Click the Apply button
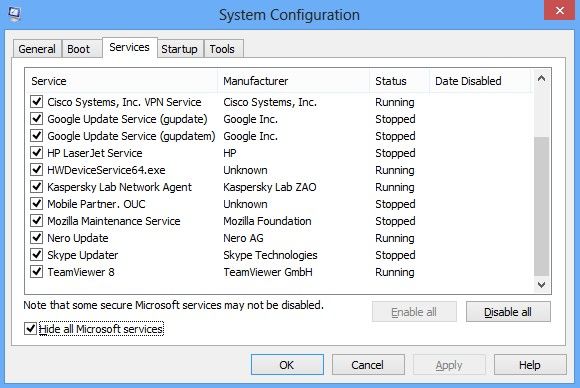The width and height of the screenshot is (580, 388). (449, 365)
